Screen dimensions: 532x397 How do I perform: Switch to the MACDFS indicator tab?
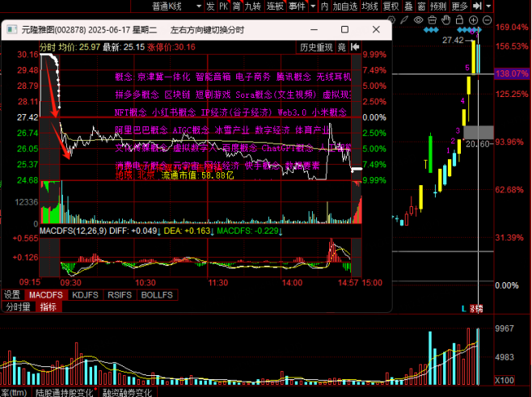tap(46, 295)
